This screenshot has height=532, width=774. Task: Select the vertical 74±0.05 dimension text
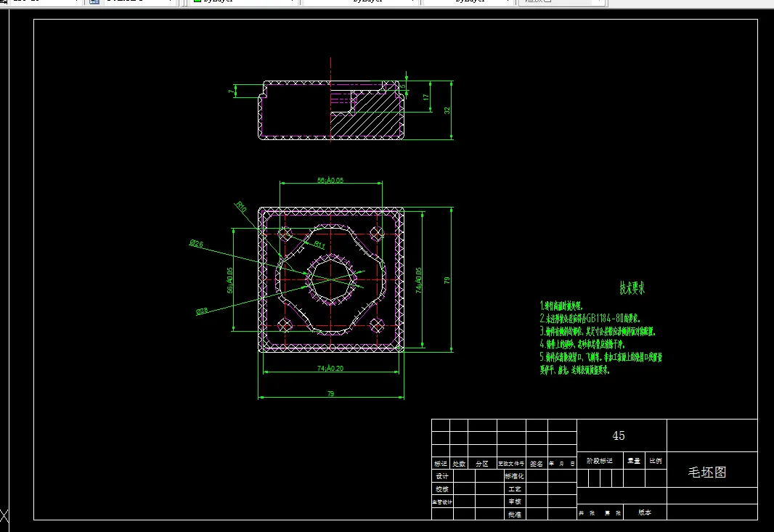pyautogui.click(x=419, y=280)
